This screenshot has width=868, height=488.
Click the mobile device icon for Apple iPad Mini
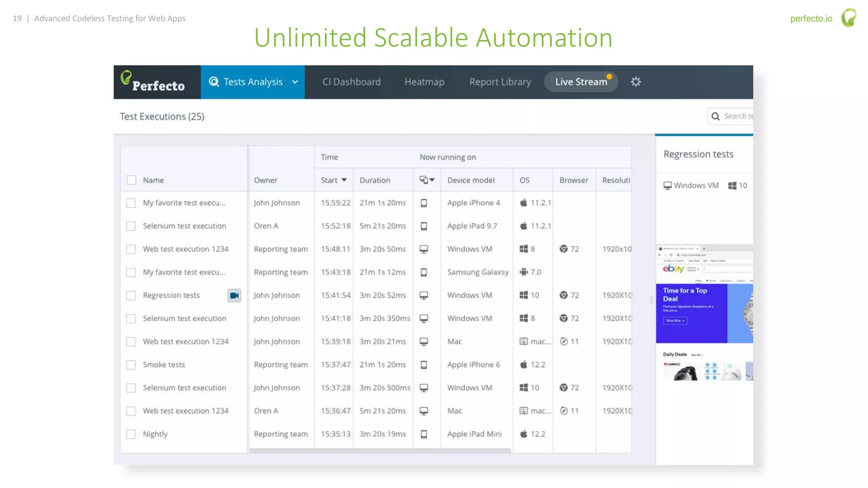[x=424, y=434]
